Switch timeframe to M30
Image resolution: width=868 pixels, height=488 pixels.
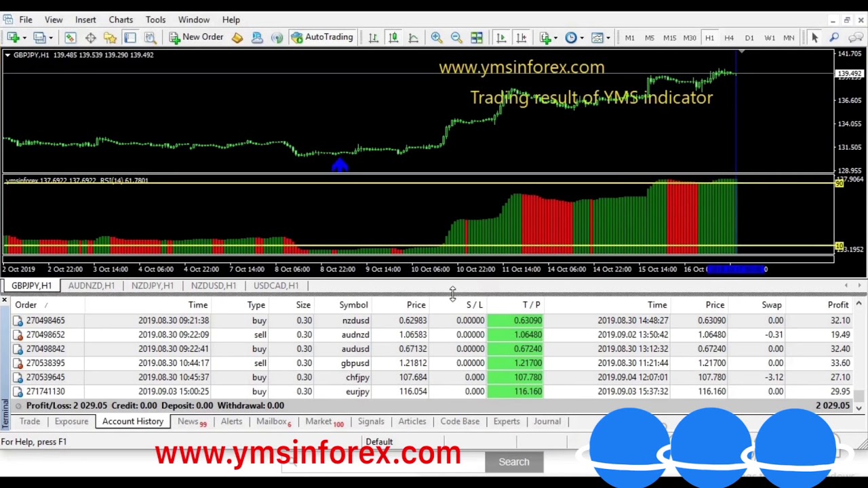coord(689,38)
